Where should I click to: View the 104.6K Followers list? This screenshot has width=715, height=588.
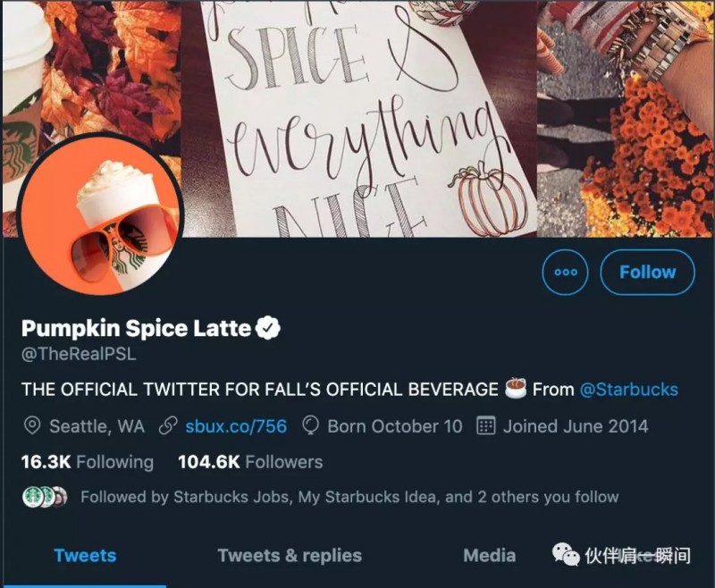tap(250, 462)
